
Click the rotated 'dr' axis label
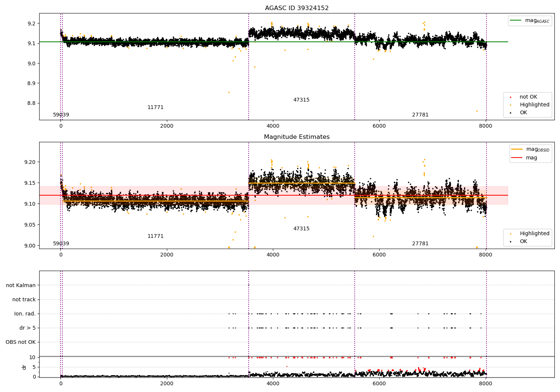tap(24, 367)
